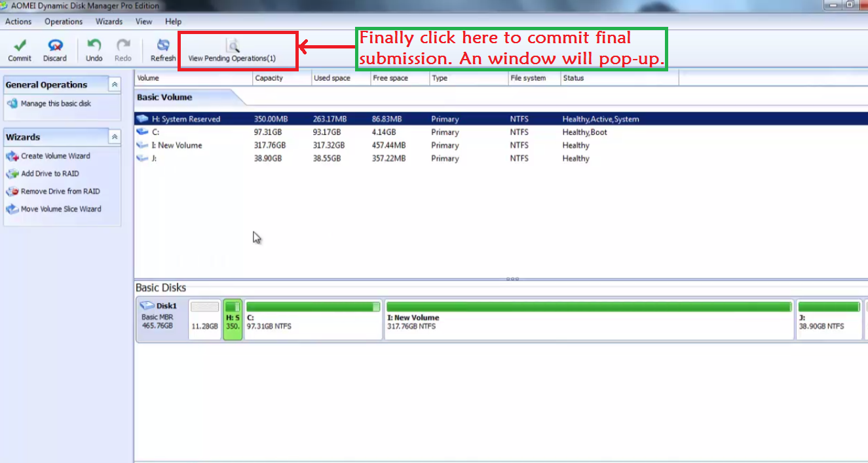Select the C: volume row
The image size is (868, 463).
[x=501, y=132]
